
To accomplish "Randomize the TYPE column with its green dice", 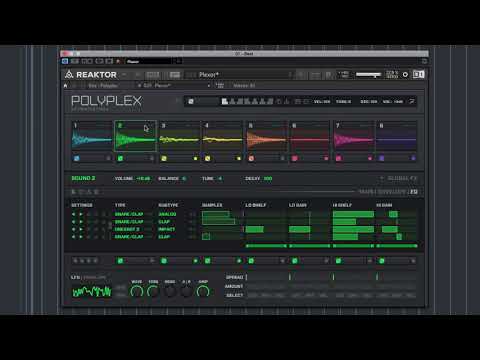I will 120,261.
